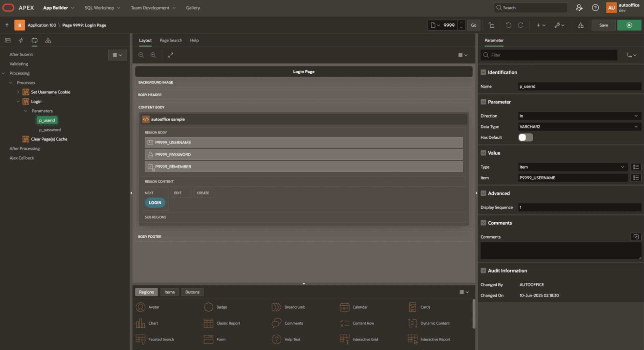Toggle the Has Default switch
The width and height of the screenshot is (644, 350).
pos(525,138)
